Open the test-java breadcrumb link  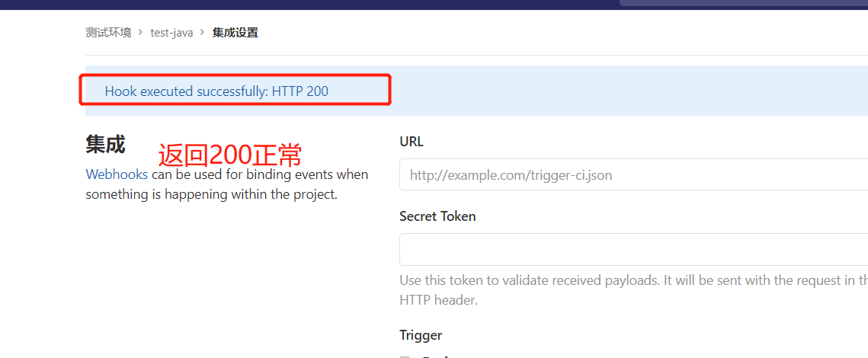171,33
